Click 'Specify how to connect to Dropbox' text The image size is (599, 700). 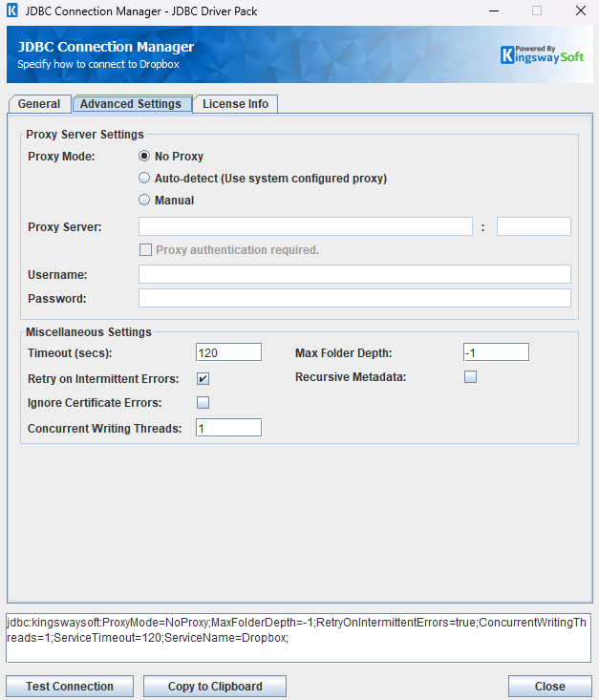click(98, 64)
